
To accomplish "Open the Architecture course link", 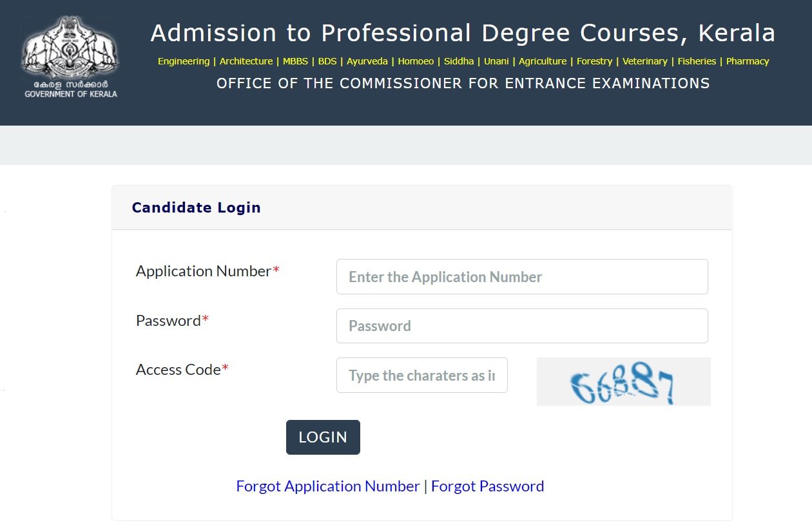I will [x=246, y=61].
